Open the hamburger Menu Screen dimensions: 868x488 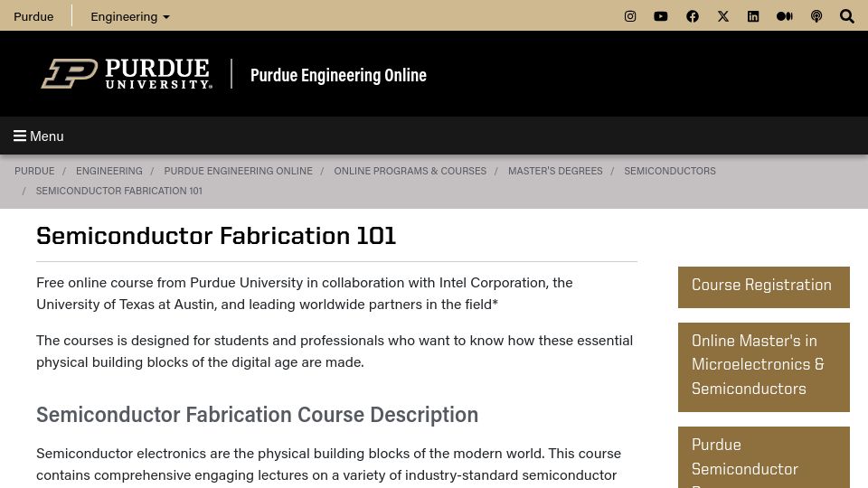point(39,136)
